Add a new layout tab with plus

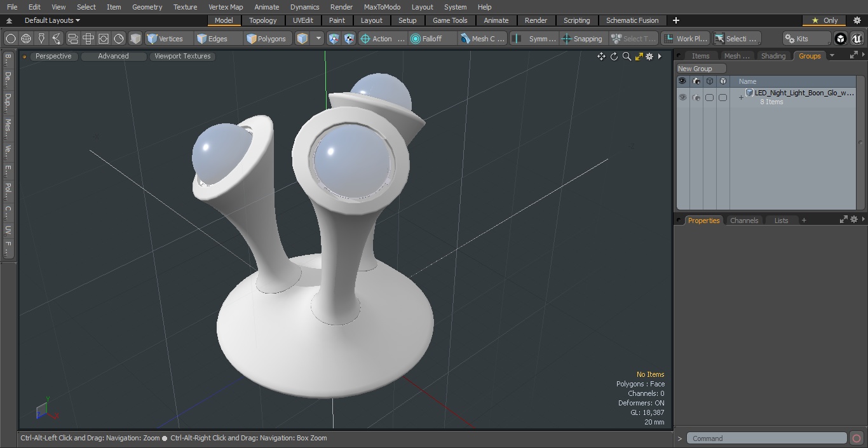[x=675, y=20]
